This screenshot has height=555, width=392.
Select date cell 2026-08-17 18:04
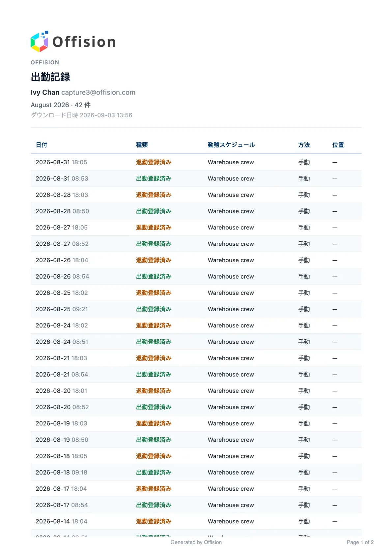click(61, 489)
